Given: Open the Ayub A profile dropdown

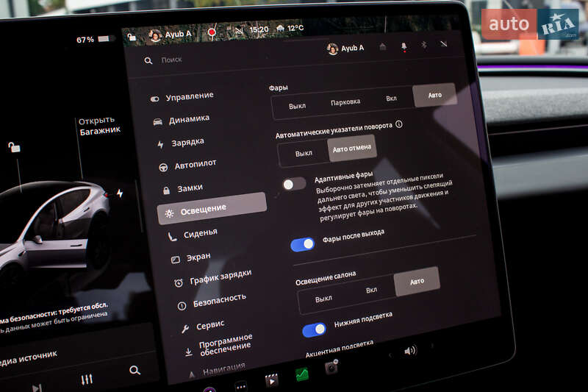Looking at the screenshot, I should coord(345,49).
